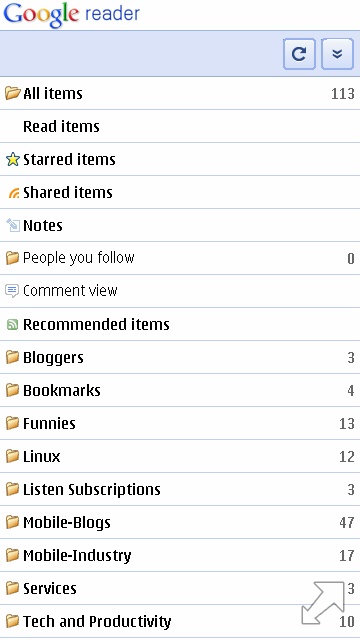Open the double-chevron options dropdown
The width and height of the screenshot is (360, 640).
coord(337,54)
